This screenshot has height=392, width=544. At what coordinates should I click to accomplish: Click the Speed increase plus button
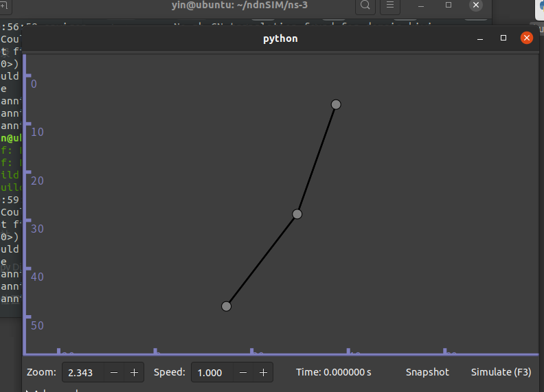coord(263,373)
